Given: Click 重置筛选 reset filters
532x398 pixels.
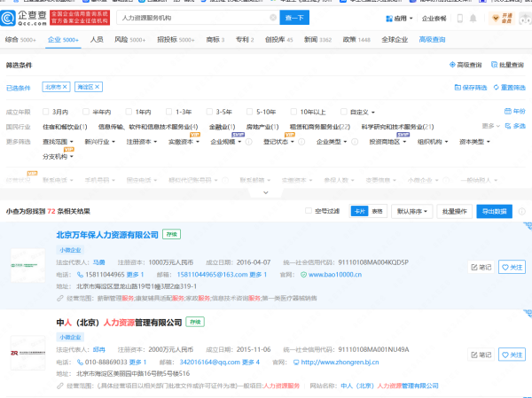Looking at the screenshot, I should pos(509,88).
